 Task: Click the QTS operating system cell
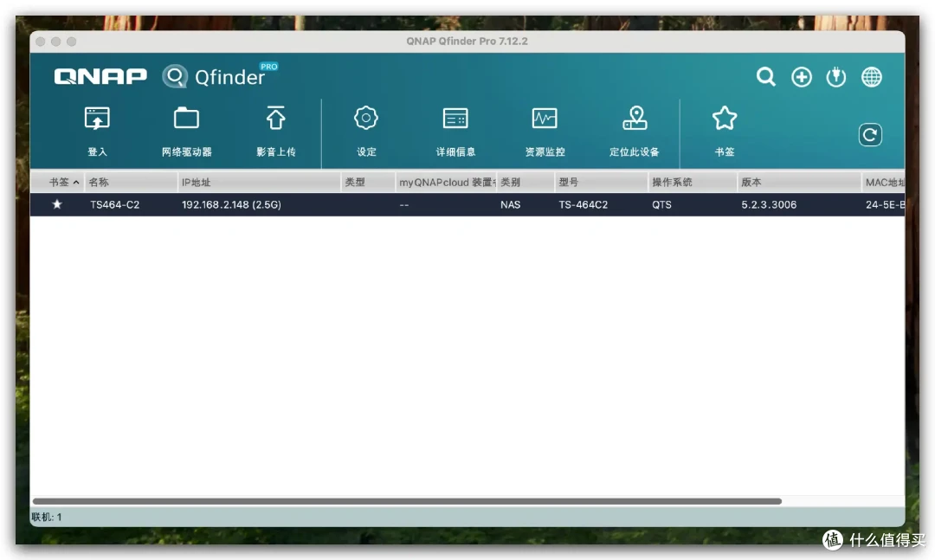point(661,204)
